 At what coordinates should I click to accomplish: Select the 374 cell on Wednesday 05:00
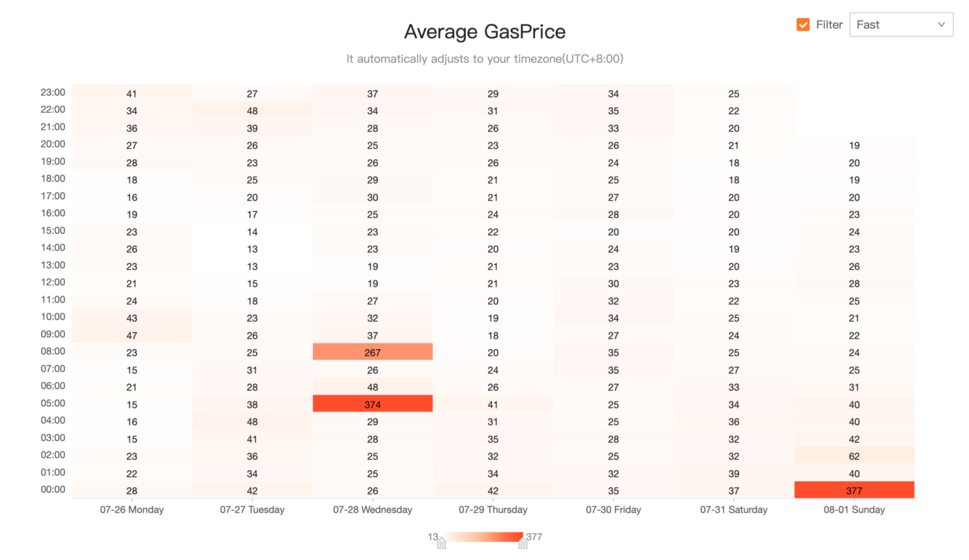point(372,404)
